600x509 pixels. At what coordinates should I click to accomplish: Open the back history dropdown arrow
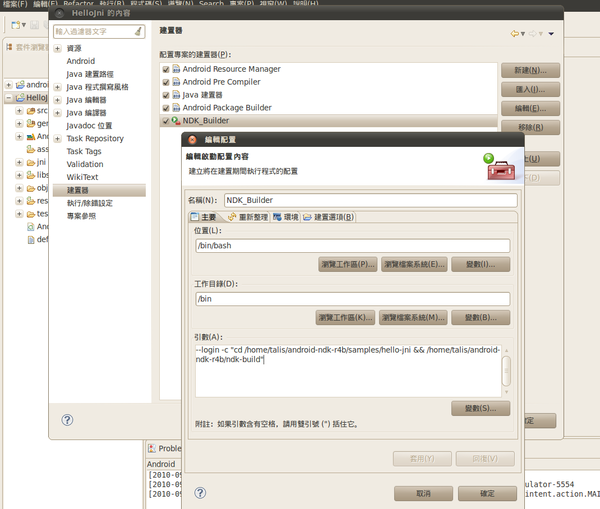523,34
